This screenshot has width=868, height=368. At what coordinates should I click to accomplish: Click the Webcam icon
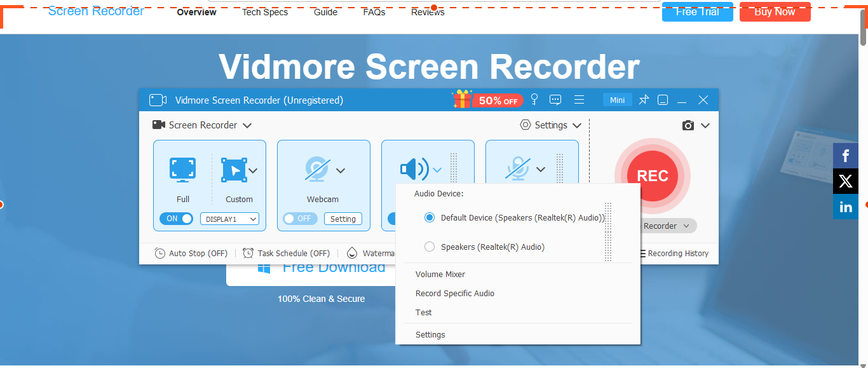(x=317, y=169)
